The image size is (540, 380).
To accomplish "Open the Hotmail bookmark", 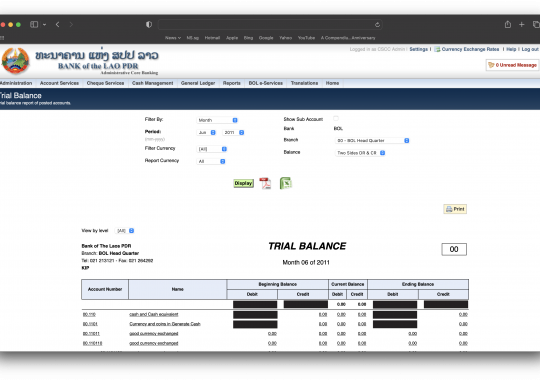I will click(x=212, y=38).
